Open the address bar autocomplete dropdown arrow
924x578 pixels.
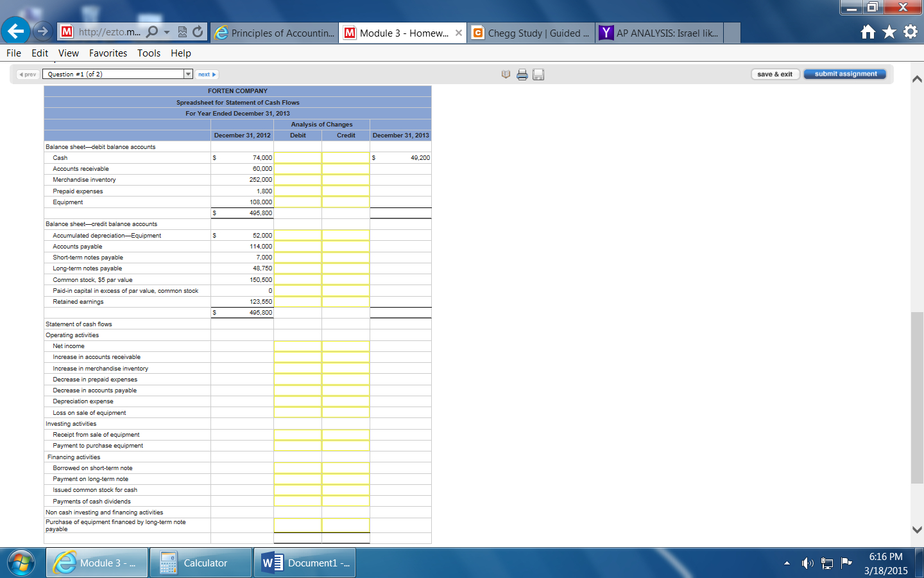(x=167, y=31)
